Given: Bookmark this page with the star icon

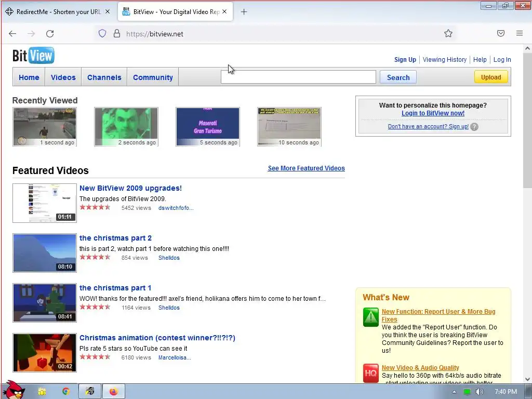Looking at the screenshot, I should click(448, 33).
